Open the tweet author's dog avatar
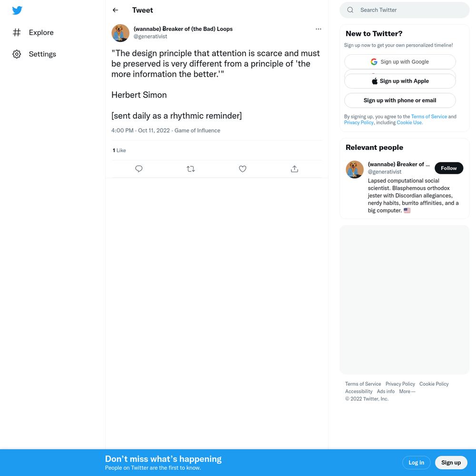Viewport: 476px width, 476px height. point(120,33)
